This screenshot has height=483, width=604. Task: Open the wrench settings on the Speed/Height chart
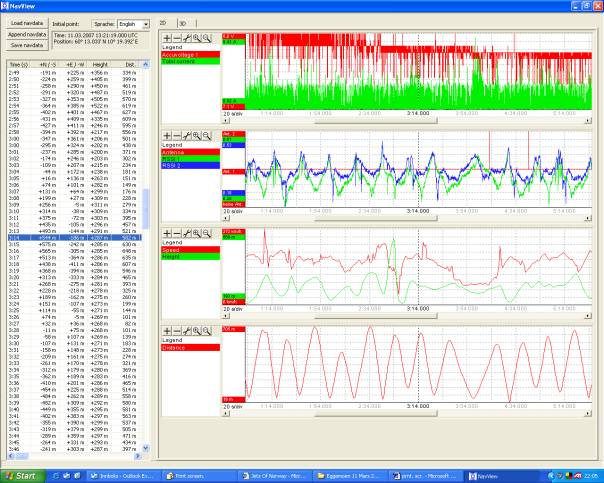coord(187,233)
